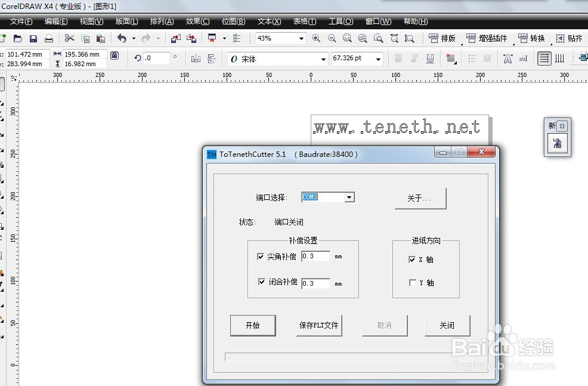Enable the 尖角补偿 compensation checkbox
588x386 pixels.
point(261,256)
